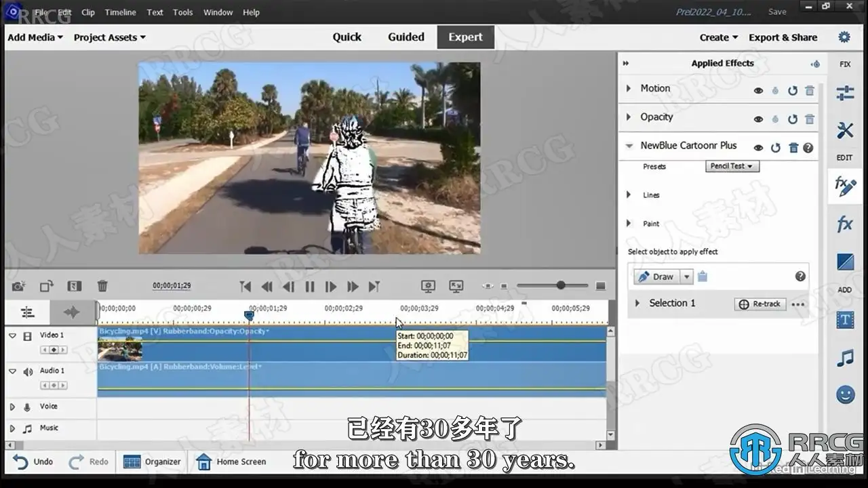Click the freeze frame camera icon
The width and height of the screenshot is (868, 488).
click(19, 287)
